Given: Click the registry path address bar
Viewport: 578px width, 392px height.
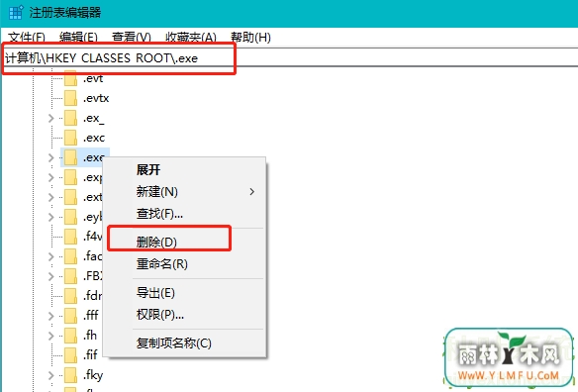Looking at the screenshot, I should click(x=289, y=57).
